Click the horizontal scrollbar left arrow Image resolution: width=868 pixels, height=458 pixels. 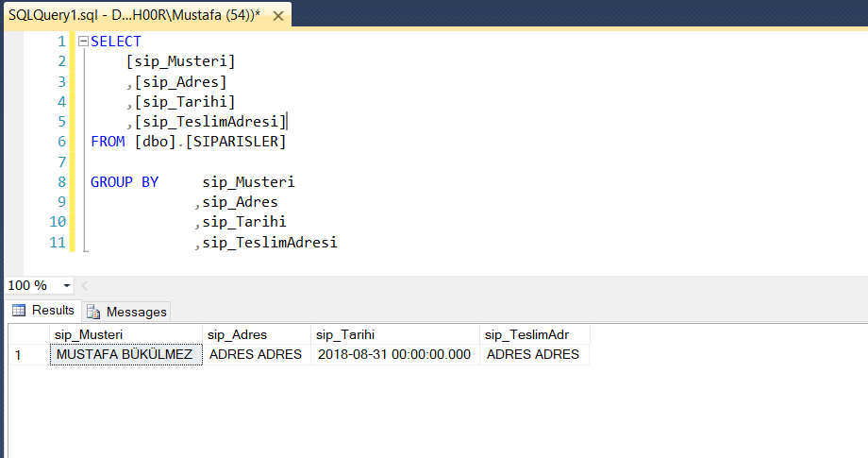pyautogui.click(x=85, y=285)
